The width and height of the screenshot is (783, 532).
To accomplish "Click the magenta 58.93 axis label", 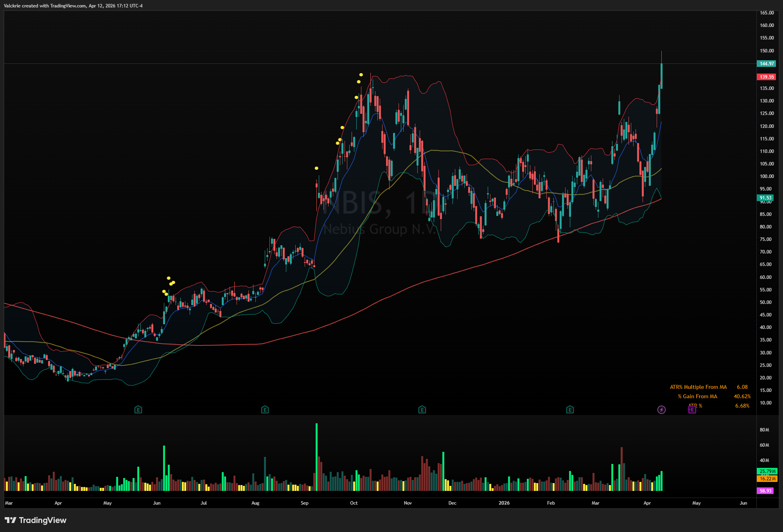I will tap(765, 491).
